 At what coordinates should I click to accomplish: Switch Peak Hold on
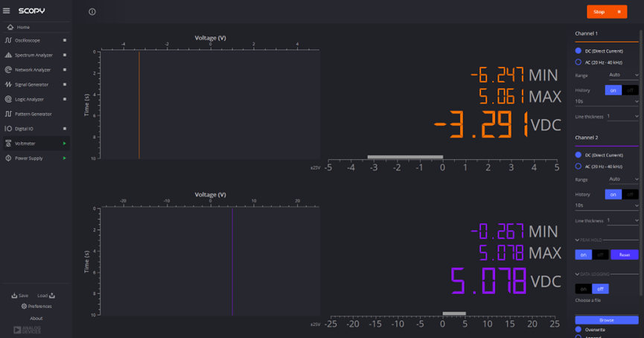[x=583, y=255]
